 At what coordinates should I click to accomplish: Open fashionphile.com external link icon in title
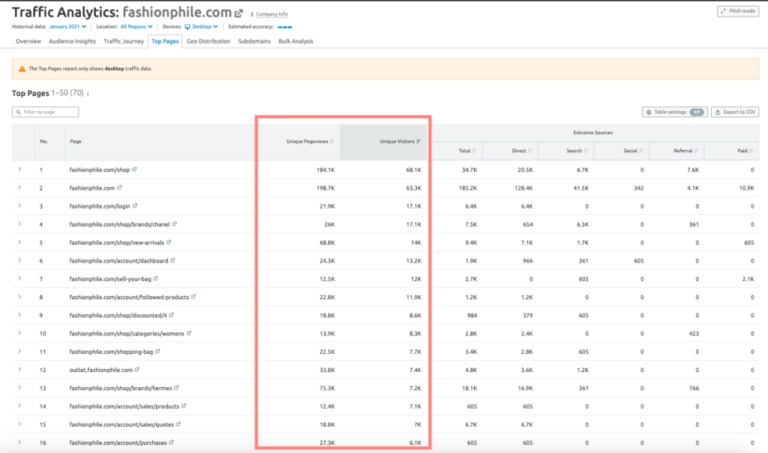coord(239,13)
